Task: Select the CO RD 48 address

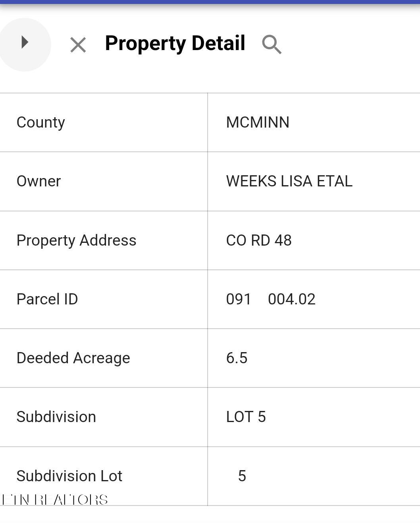Action: [259, 240]
